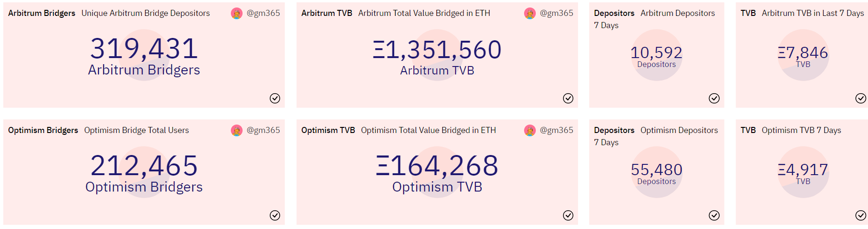This screenshot has width=868, height=229.
Task: Click the 319,431 Arbitrum Bridgers counter
Action: pyautogui.click(x=144, y=49)
